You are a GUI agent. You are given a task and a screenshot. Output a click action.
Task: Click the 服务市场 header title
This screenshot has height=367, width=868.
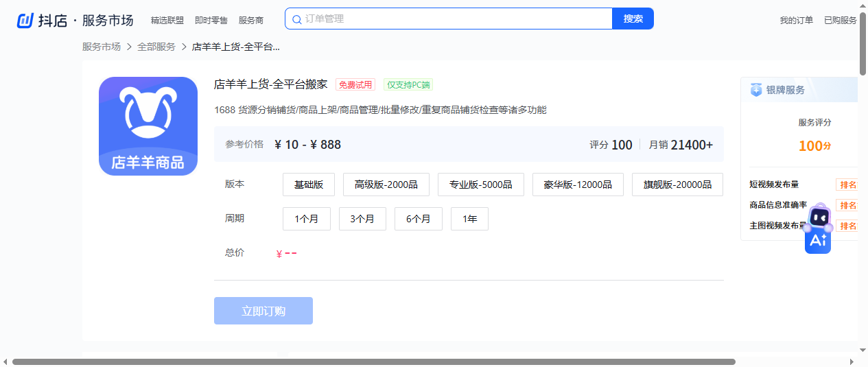click(x=108, y=21)
